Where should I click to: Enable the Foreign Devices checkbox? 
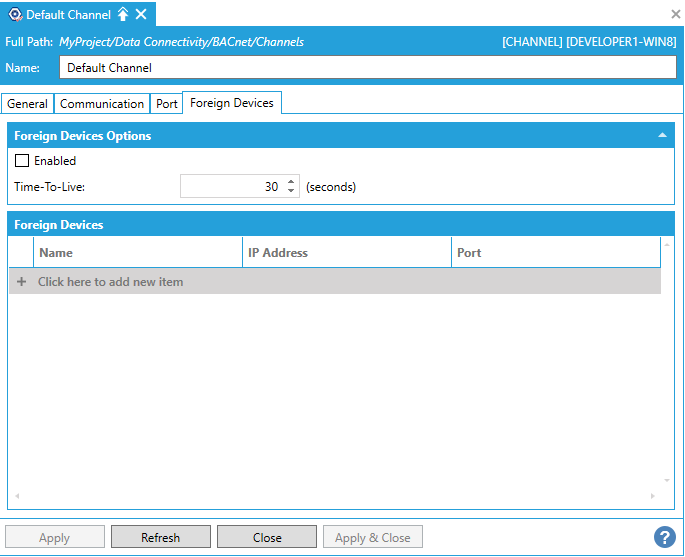(22, 161)
